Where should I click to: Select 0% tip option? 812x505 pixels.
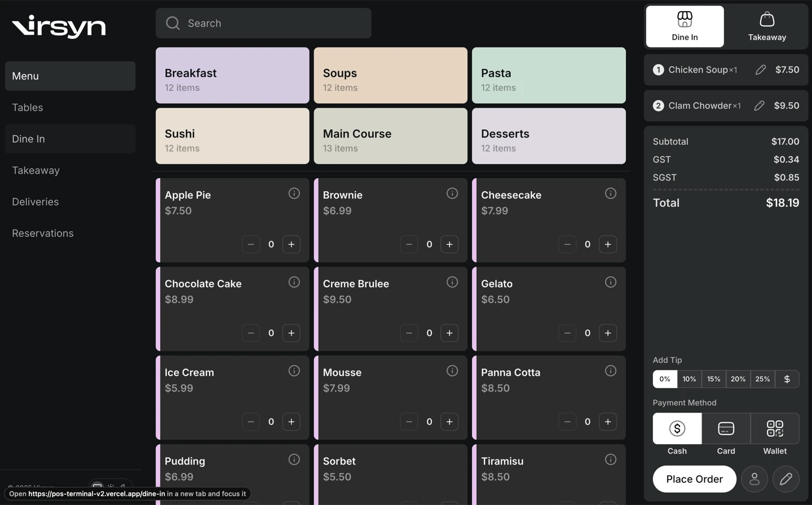point(665,379)
